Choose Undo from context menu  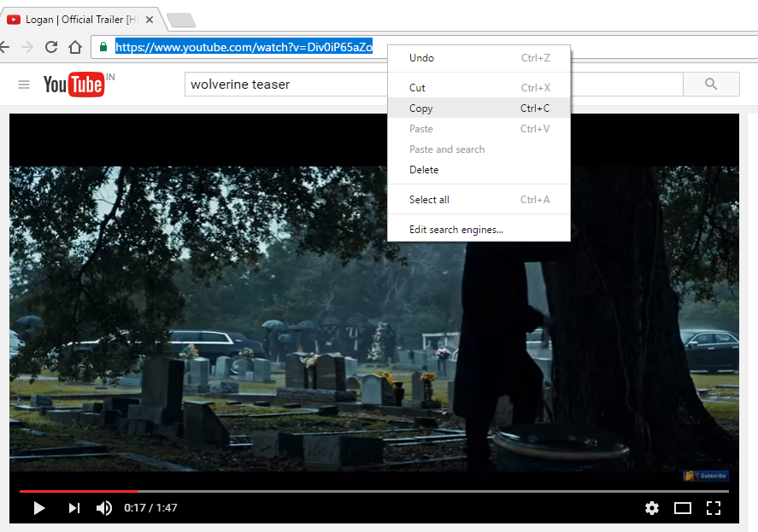479,58
